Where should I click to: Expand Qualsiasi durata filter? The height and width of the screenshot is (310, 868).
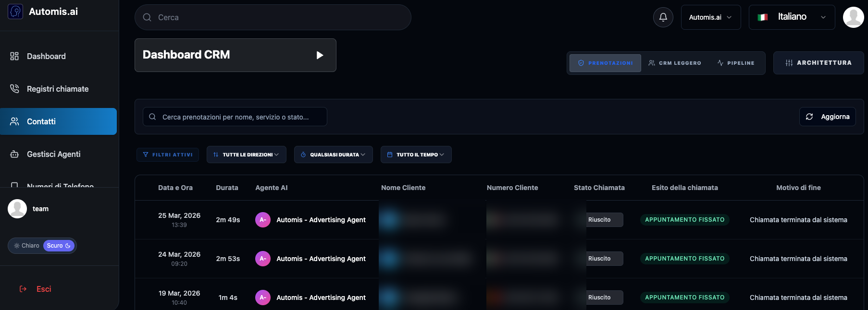[334, 155]
